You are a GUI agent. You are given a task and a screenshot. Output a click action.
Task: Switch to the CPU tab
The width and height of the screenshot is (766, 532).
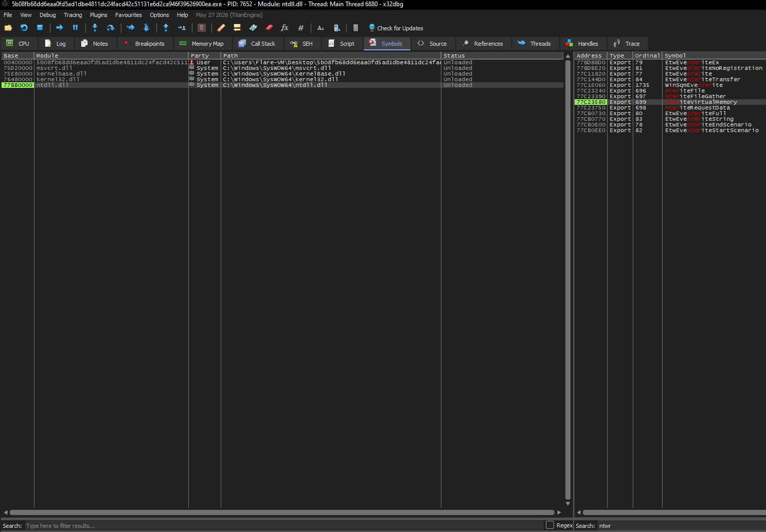pyautogui.click(x=17, y=44)
